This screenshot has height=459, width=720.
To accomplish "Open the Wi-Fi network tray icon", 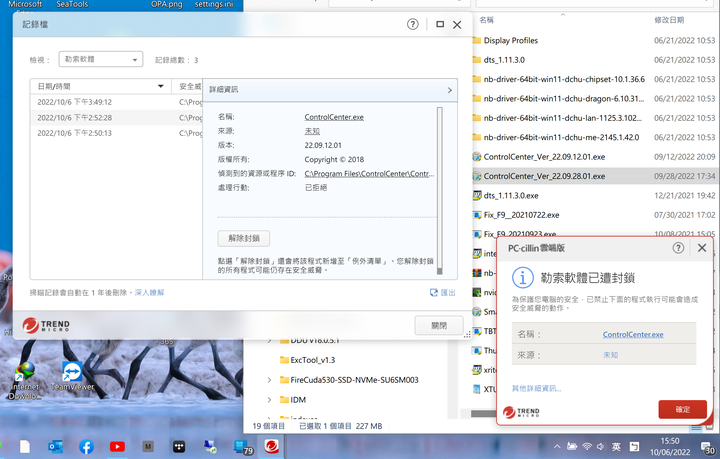I will coord(587,446).
